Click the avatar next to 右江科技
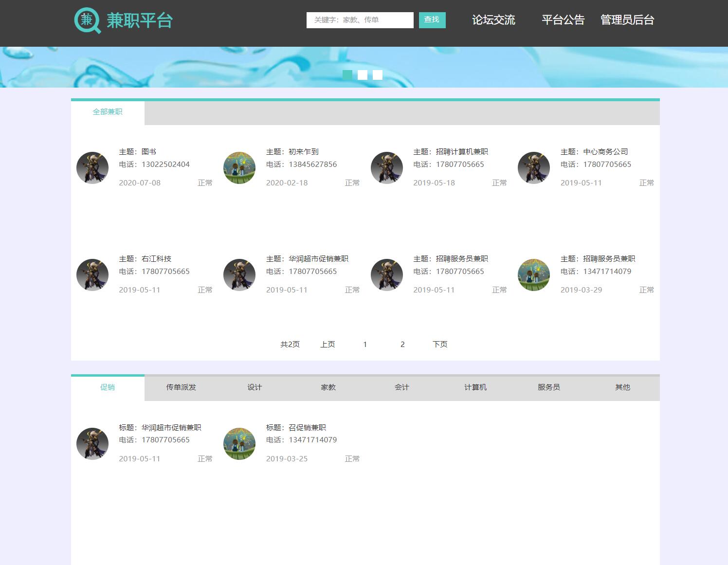The image size is (728, 565). pos(92,274)
